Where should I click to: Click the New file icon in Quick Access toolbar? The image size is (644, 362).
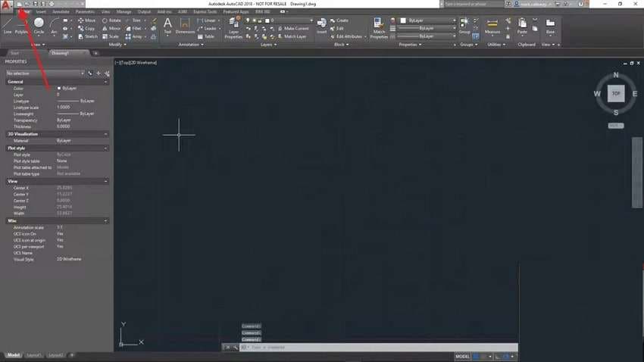[x=19, y=4]
